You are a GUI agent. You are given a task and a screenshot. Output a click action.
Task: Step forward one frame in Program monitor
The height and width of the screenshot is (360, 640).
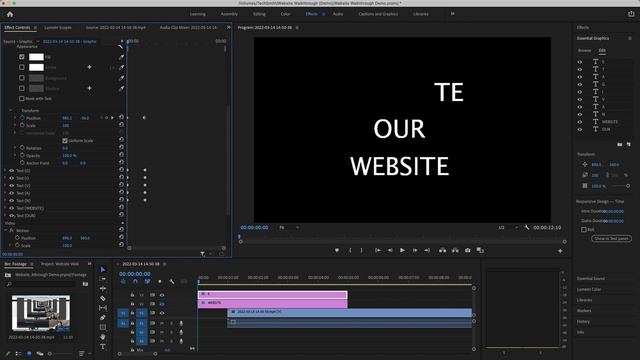pyautogui.click(x=415, y=250)
